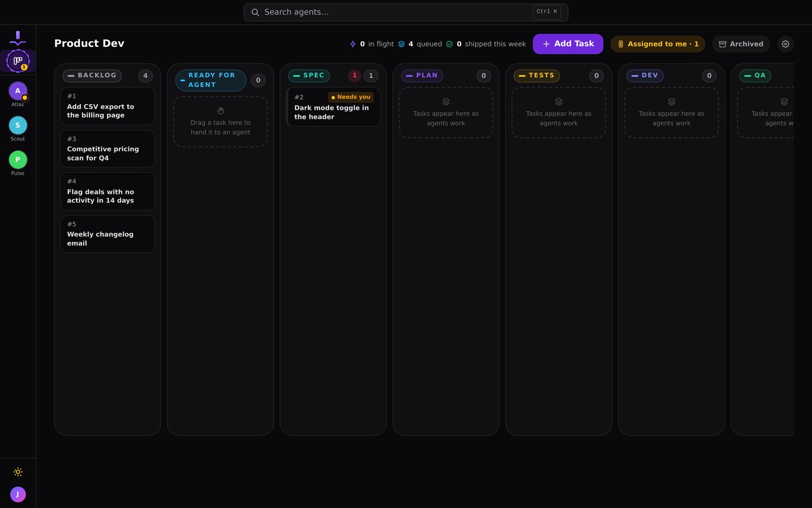Open the Weekly changelog email card
Screen dimensions: 812x508
click(108, 234)
